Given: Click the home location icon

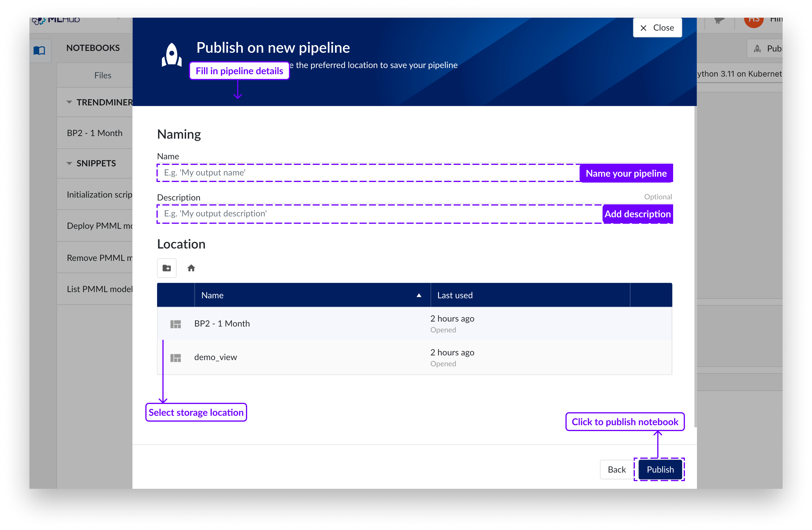Looking at the screenshot, I should coord(191,268).
